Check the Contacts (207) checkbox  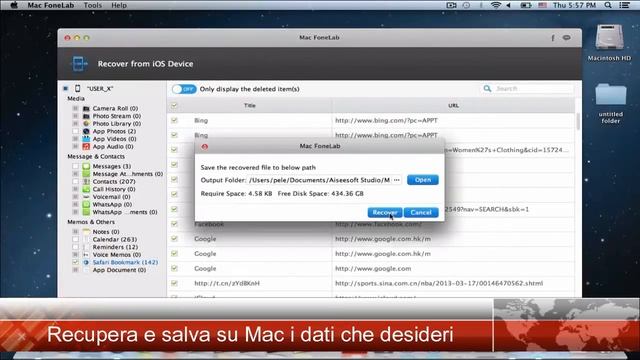pyautogui.click(x=76, y=182)
